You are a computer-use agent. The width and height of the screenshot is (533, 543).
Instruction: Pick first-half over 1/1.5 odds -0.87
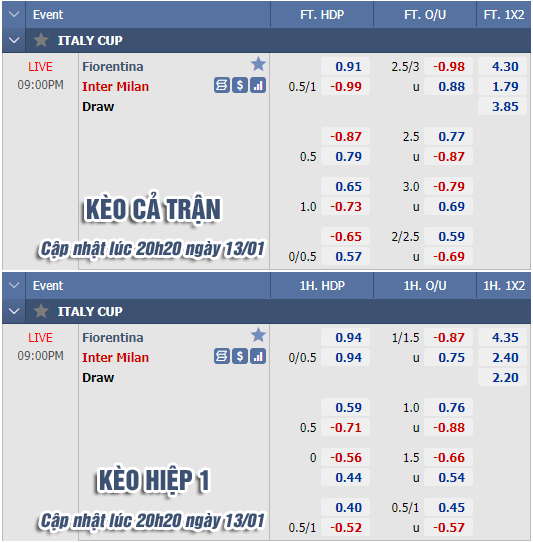click(x=449, y=338)
